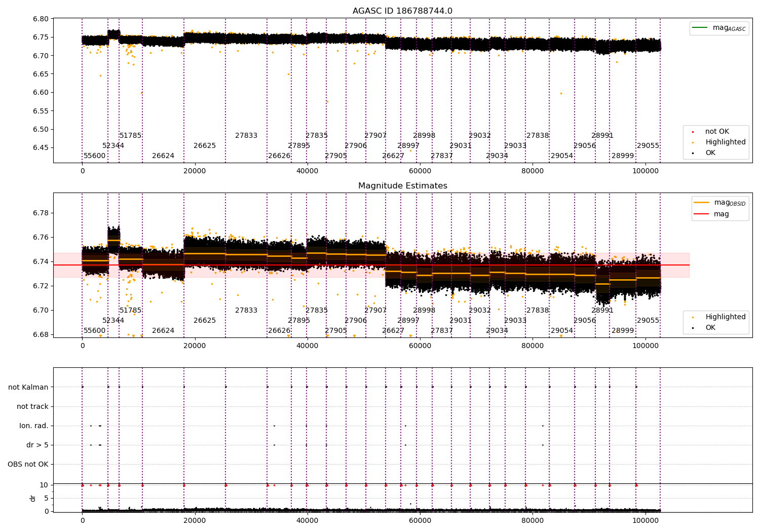Image resolution: width=760 pixels, height=532 pixels.
Task: Click obsid label 29055 in Magnitude Estimates plot
Action: 648,320
